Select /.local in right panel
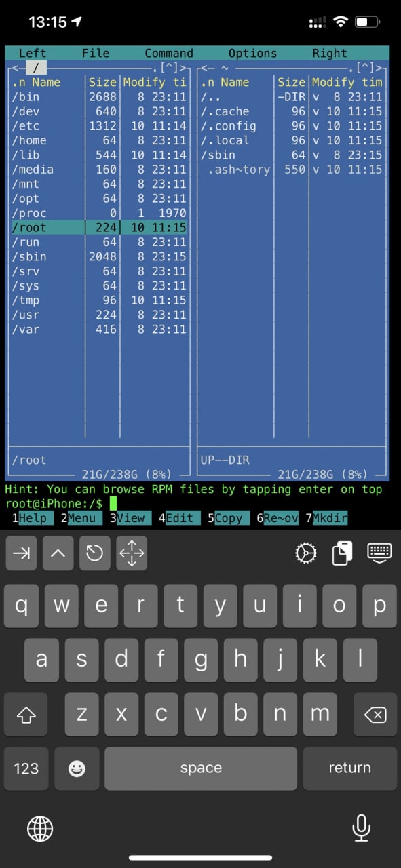This screenshot has width=401, height=868. 292,140
